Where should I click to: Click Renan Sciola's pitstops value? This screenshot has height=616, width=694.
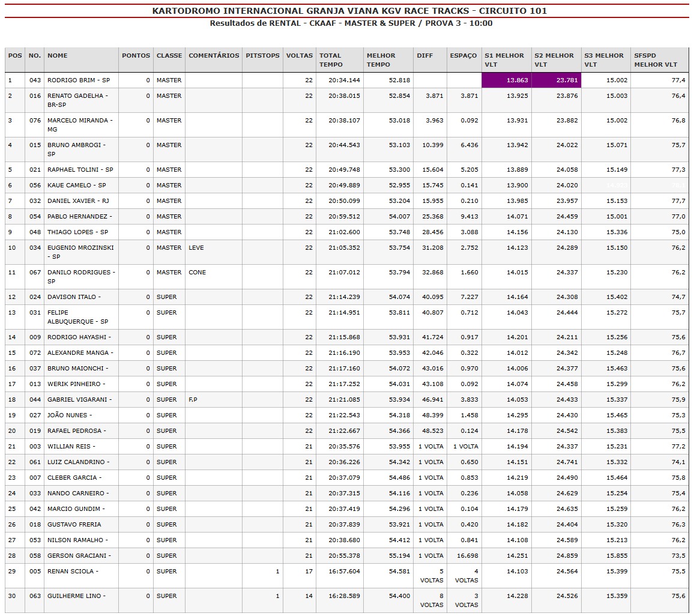coord(277,572)
